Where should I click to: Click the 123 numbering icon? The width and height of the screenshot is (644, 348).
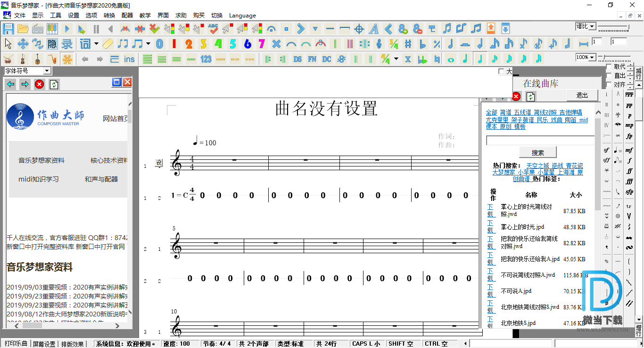click(x=206, y=59)
